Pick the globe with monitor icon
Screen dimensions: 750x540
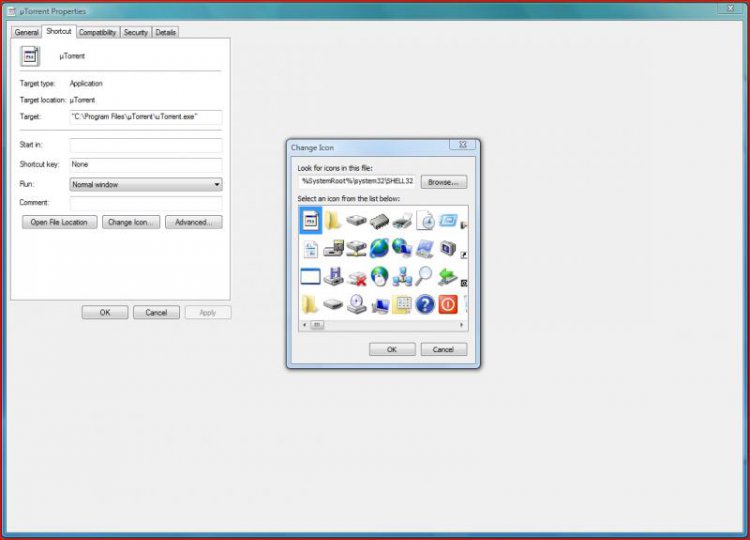click(x=402, y=249)
